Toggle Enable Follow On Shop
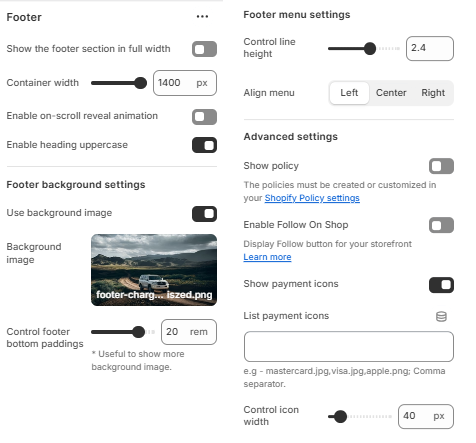The image size is (476, 443). pos(441,225)
